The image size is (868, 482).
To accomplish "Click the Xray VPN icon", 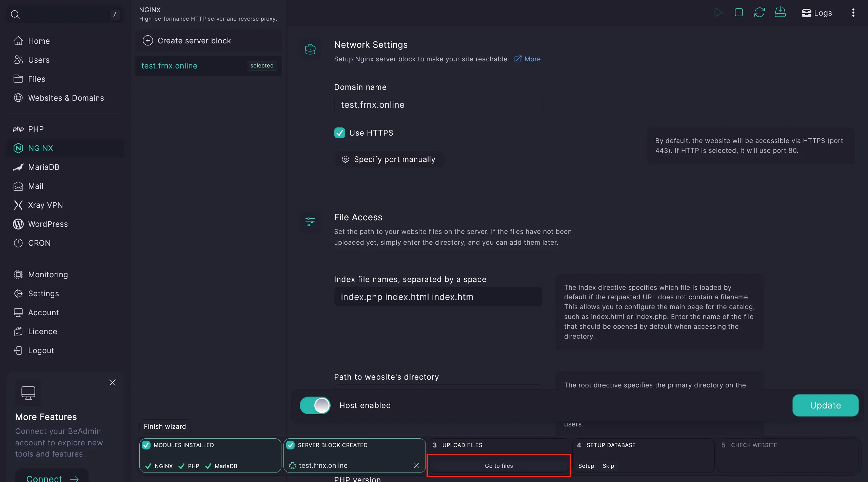I will (x=18, y=205).
